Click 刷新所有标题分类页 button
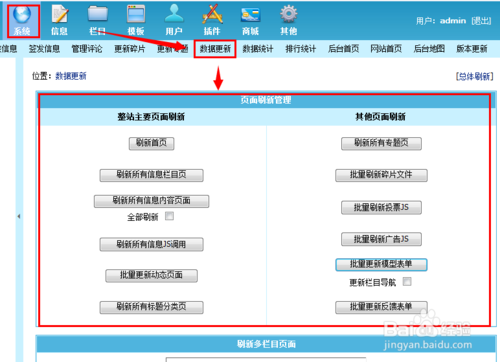 151,307
